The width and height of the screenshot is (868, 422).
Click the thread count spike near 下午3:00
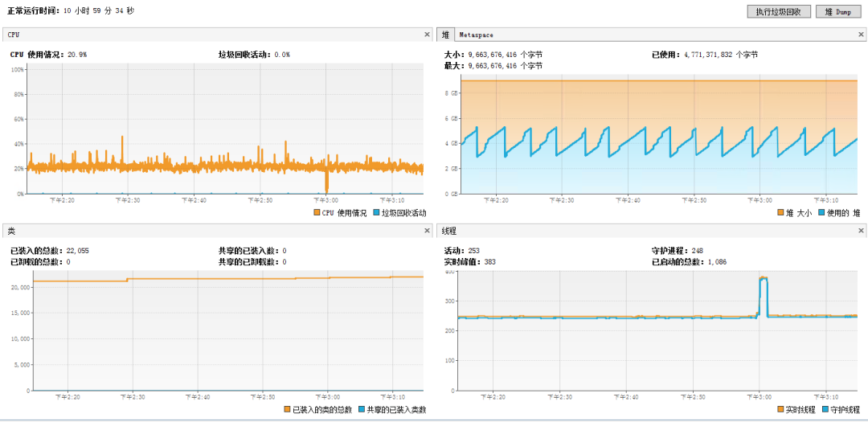coord(764,296)
